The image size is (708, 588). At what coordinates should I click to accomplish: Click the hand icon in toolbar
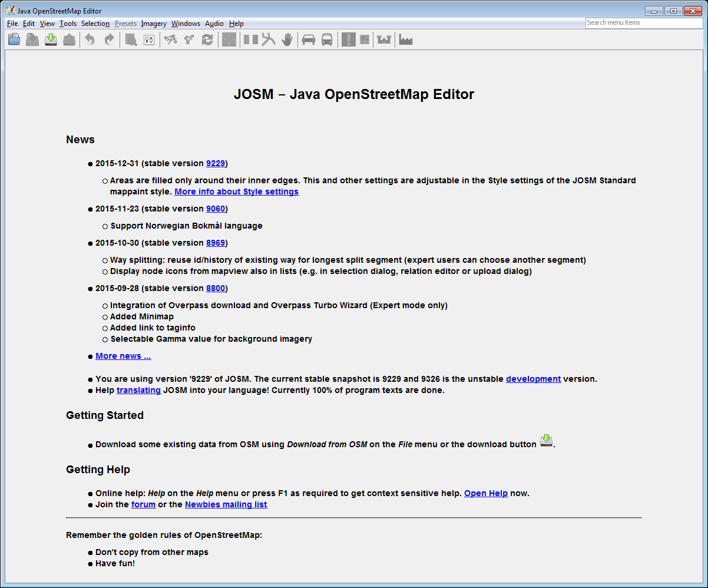click(287, 39)
